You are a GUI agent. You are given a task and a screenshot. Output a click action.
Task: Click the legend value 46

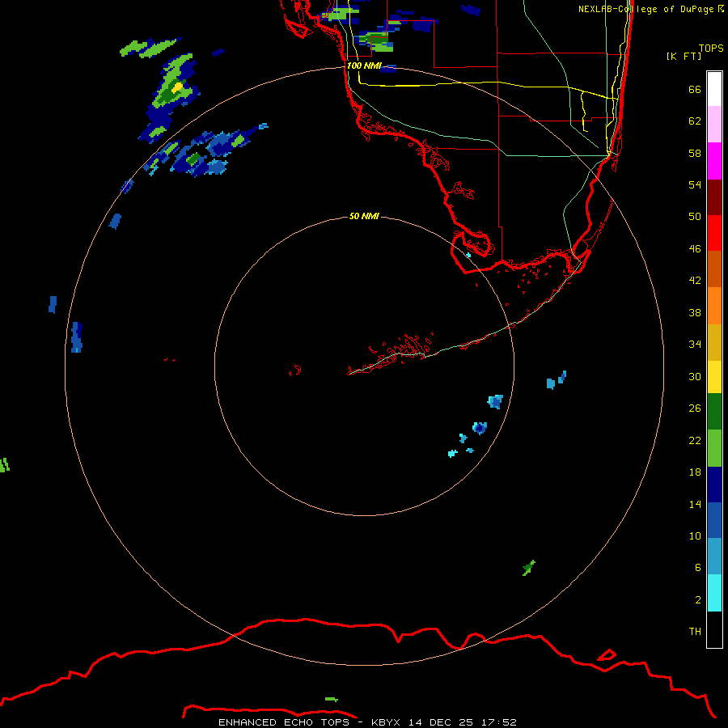click(695, 249)
